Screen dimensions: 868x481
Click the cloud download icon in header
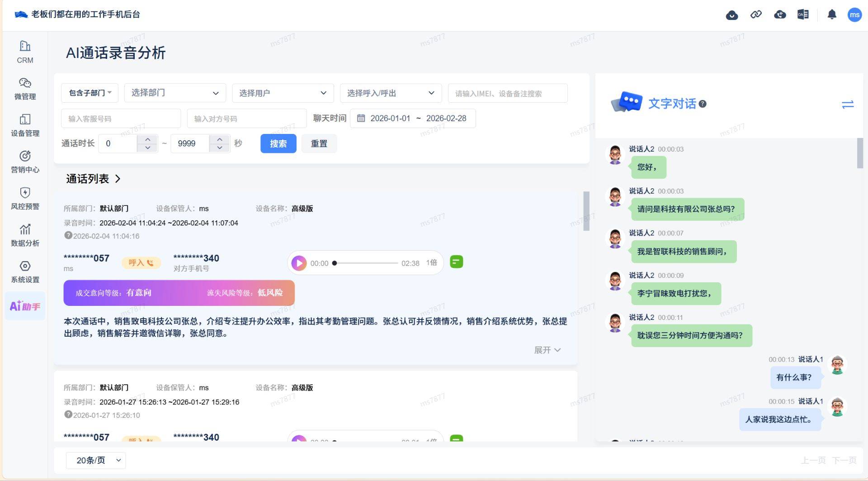click(731, 15)
